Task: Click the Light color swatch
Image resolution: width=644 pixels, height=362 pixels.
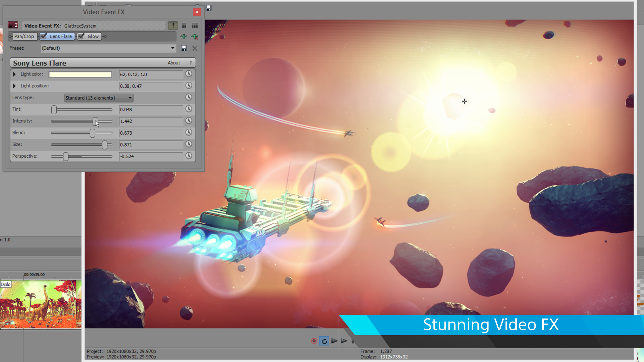Action: point(80,74)
